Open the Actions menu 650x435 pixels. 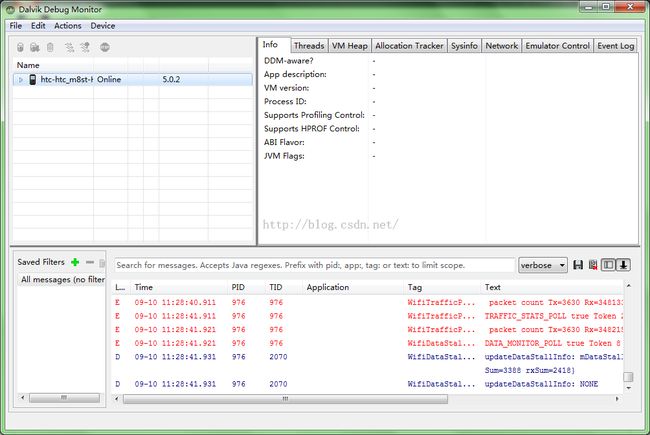[x=68, y=26]
